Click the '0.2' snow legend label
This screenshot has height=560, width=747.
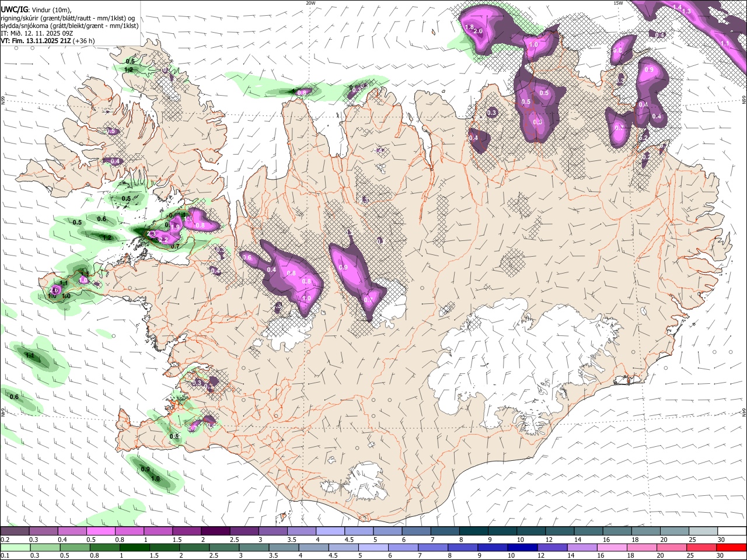pyautogui.click(x=5, y=540)
